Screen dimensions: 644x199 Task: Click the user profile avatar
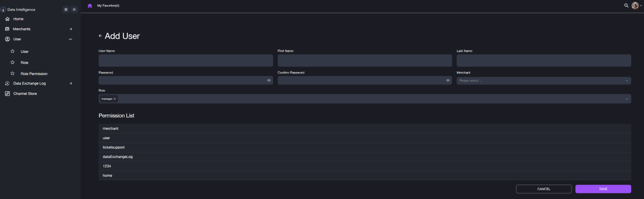635,5
